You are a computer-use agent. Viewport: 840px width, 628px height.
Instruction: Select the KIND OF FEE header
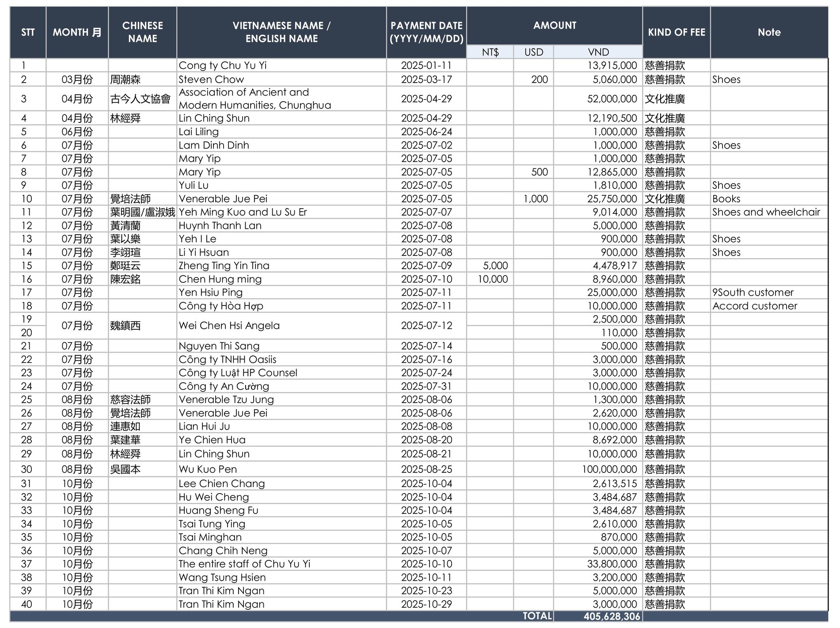pos(676,32)
